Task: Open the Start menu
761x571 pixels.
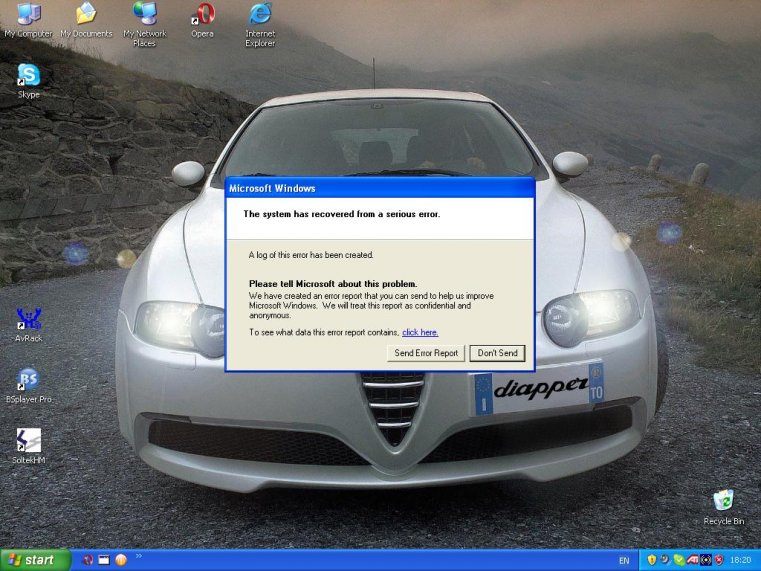Action: click(x=35, y=560)
